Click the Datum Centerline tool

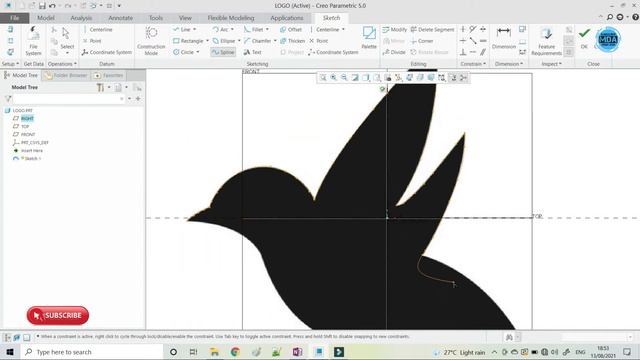[97, 29]
